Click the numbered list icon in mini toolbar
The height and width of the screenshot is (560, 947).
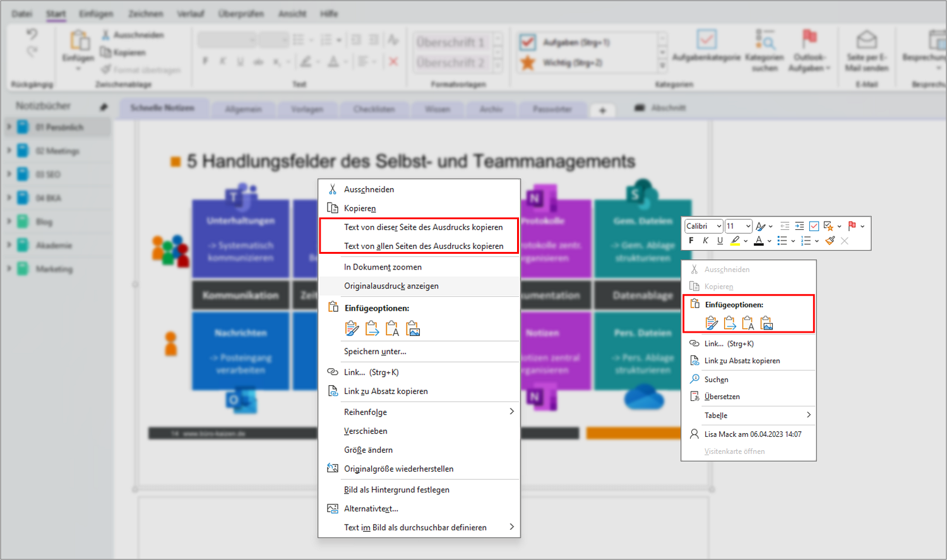[806, 241]
